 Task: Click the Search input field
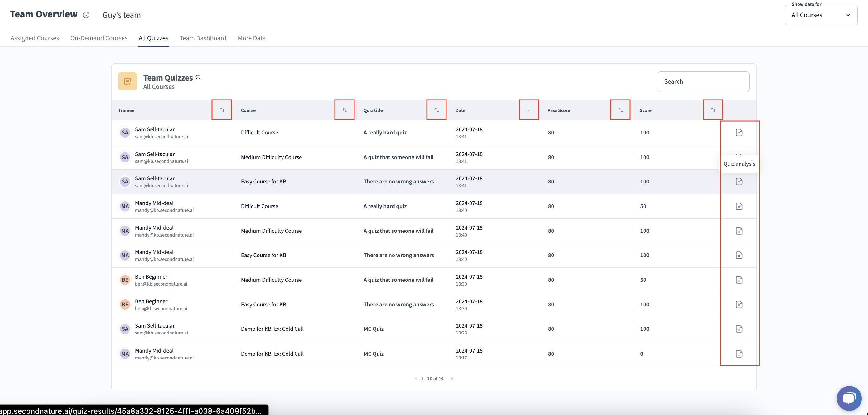pyautogui.click(x=703, y=81)
